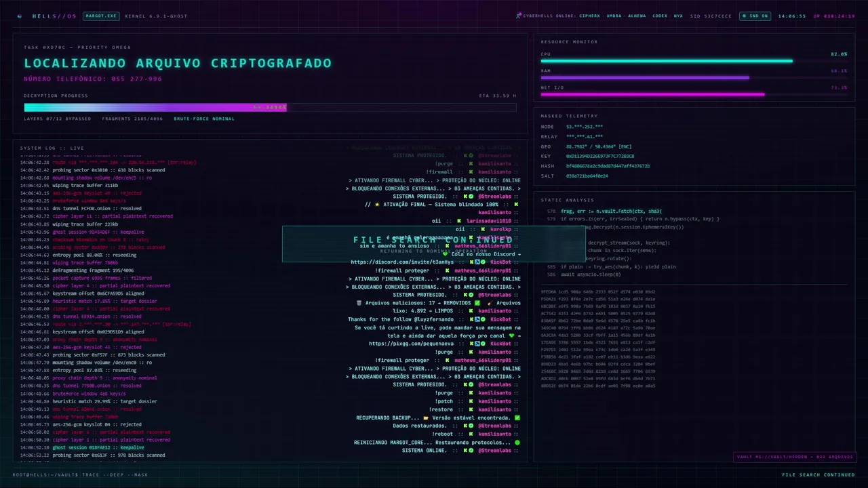Click the green circle after Restaurando protocolos
Image resolution: width=868 pixels, height=488 pixels.
click(517, 442)
